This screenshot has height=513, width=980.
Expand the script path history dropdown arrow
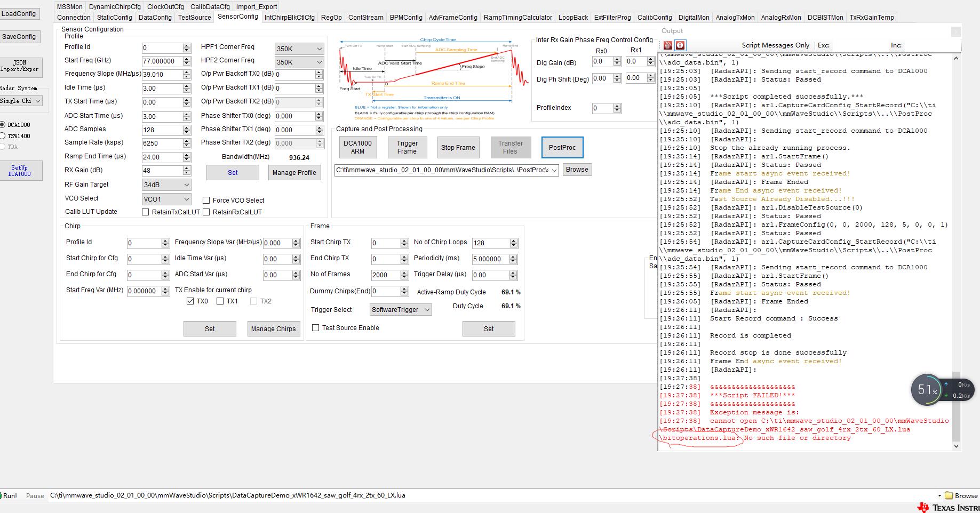pyautogui.click(x=939, y=496)
